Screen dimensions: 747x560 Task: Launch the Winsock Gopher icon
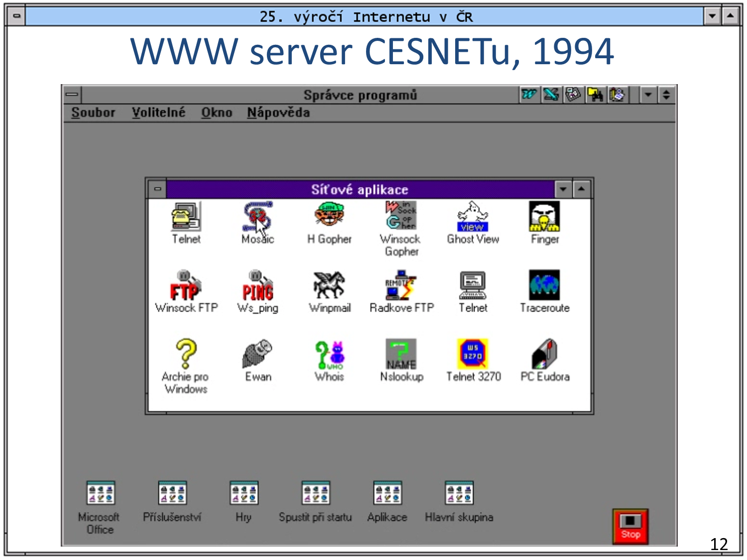tap(401, 216)
